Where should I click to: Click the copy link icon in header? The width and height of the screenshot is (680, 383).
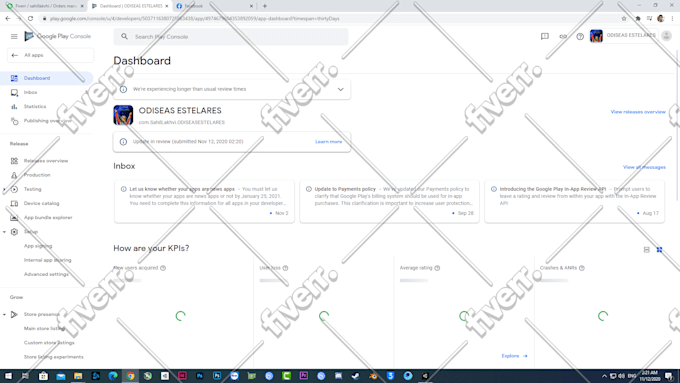click(563, 36)
